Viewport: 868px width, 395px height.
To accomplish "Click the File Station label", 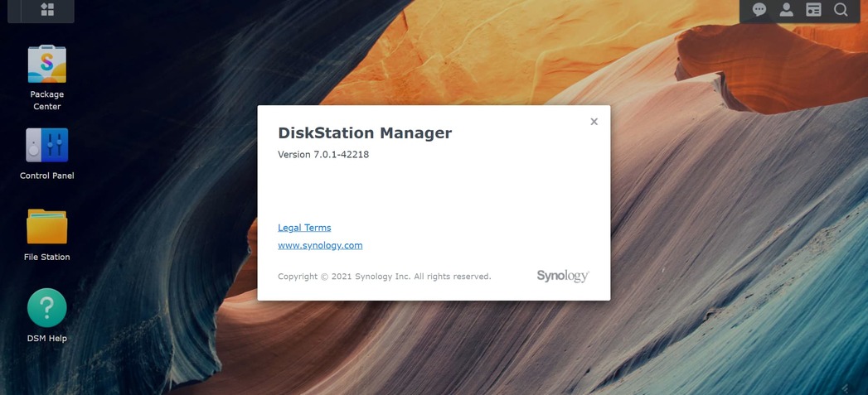I will click(47, 257).
